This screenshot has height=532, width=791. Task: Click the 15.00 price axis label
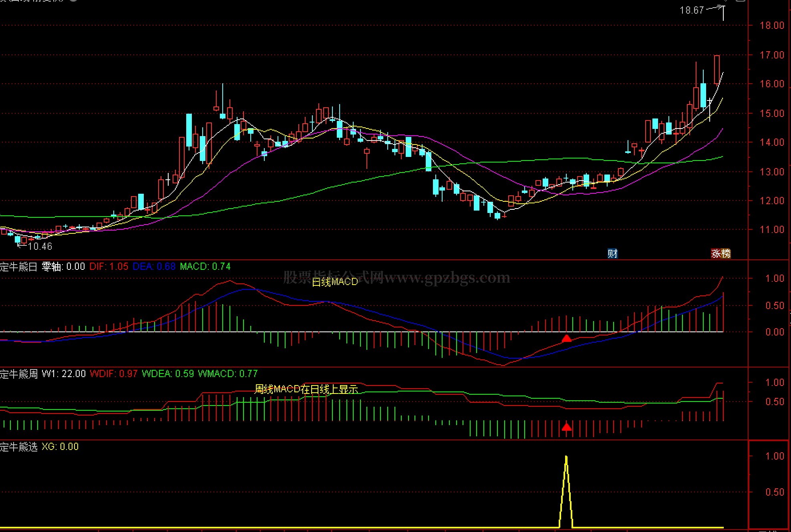[x=772, y=114]
